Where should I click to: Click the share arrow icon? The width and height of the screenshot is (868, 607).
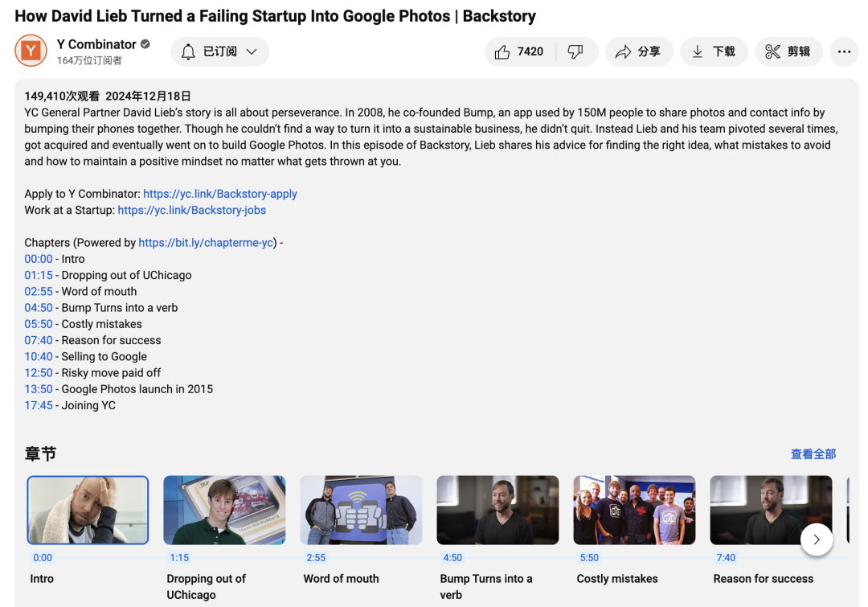[x=624, y=52]
